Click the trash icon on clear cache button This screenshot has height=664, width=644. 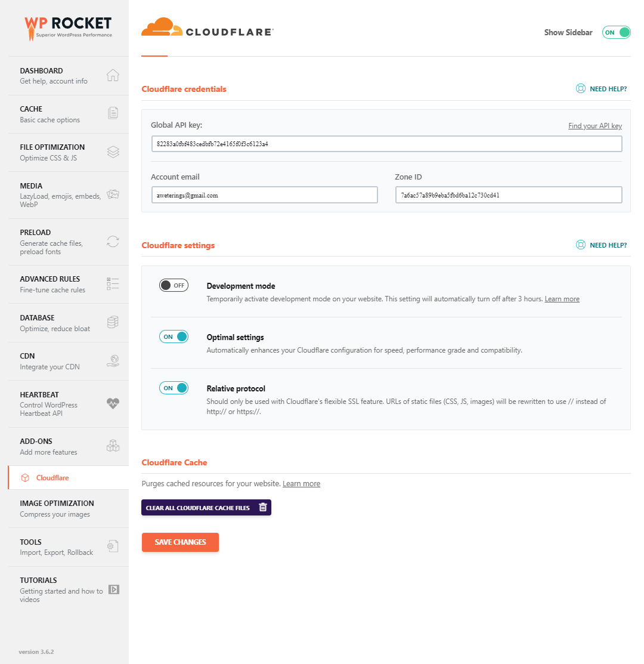point(263,507)
